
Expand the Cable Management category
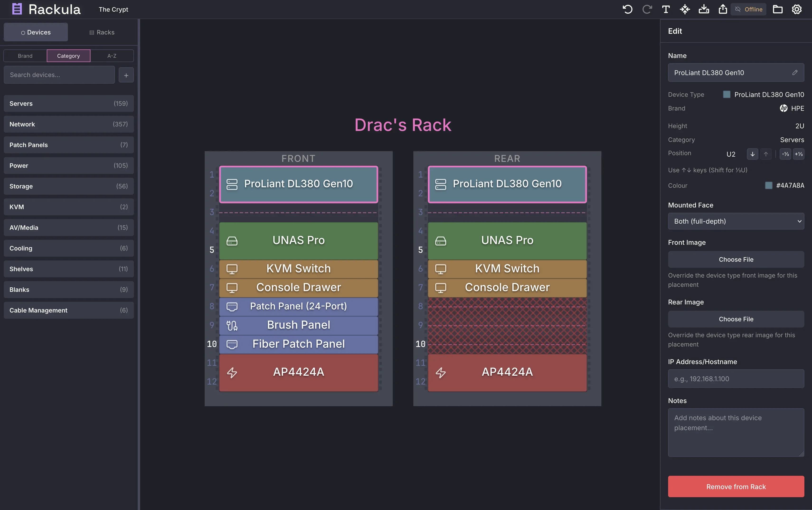click(x=69, y=310)
